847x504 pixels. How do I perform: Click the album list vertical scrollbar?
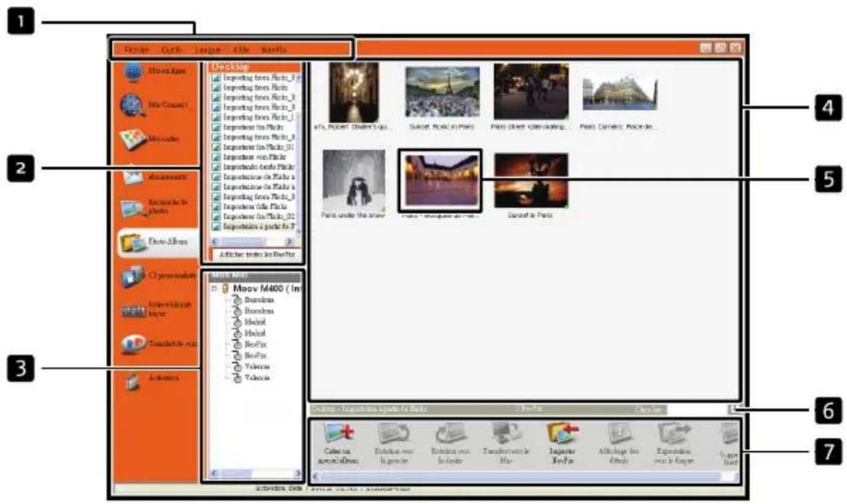point(298,154)
